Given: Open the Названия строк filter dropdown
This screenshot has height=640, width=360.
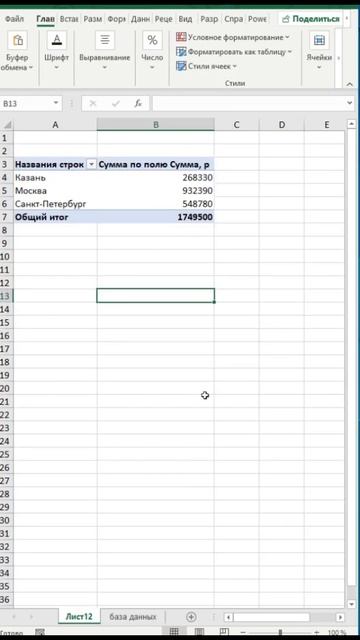Looking at the screenshot, I should pyautogui.click(x=91, y=164).
